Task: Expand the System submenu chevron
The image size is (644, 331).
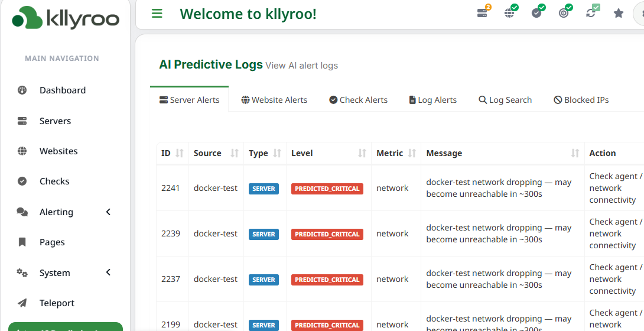Action: click(x=109, y=272)
